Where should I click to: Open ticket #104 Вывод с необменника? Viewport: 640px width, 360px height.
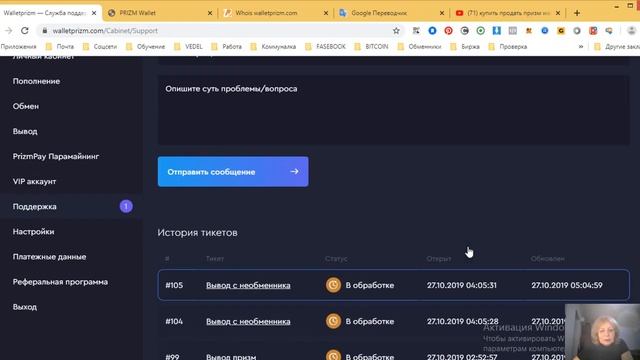(248, 322)
